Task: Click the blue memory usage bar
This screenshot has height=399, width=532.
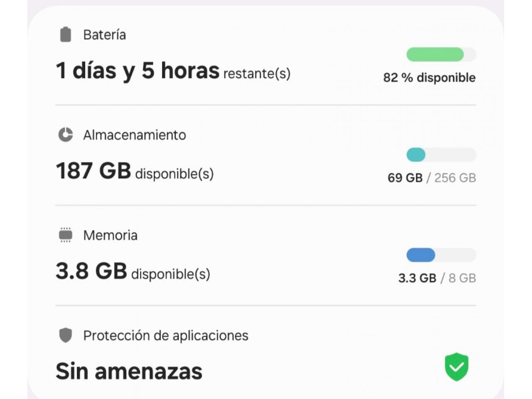Action: point(441,255)
